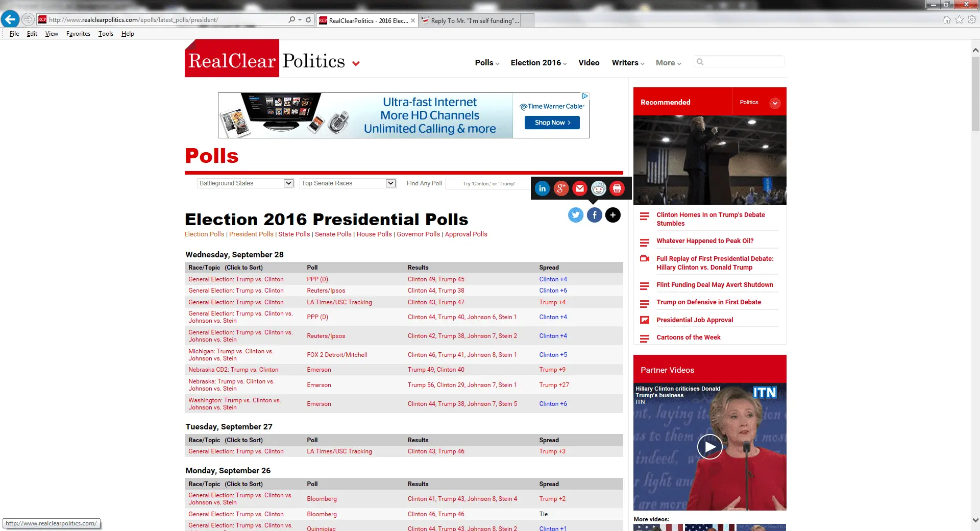Click the black plus share icon

coord(613,215)
